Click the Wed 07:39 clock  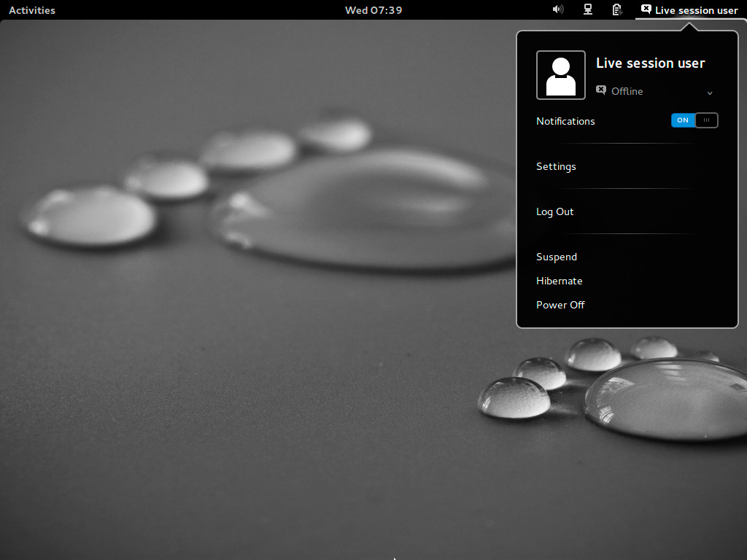click(373, 10)
